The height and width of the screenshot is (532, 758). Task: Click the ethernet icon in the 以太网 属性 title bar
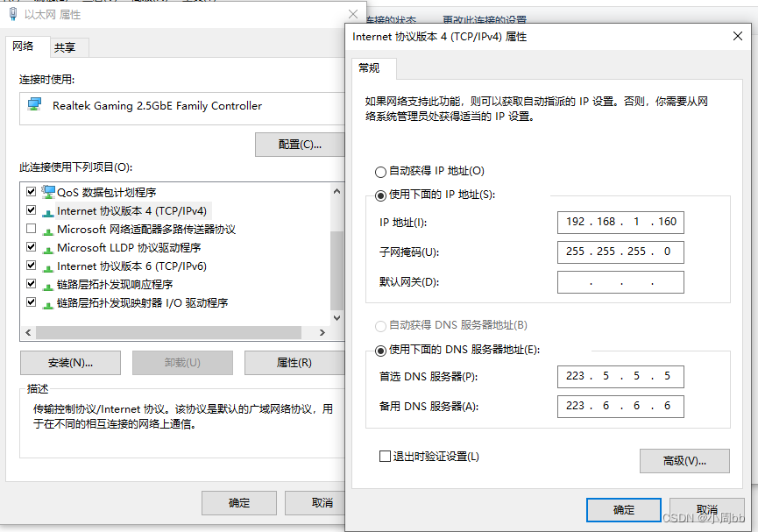click(12, 14)
